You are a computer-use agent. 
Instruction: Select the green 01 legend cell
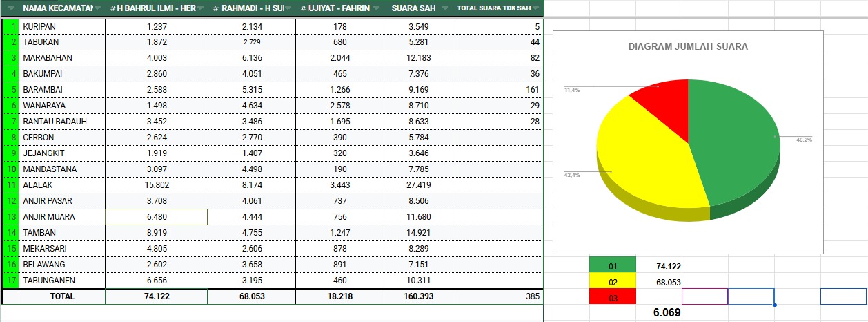[x=613, y=266]
